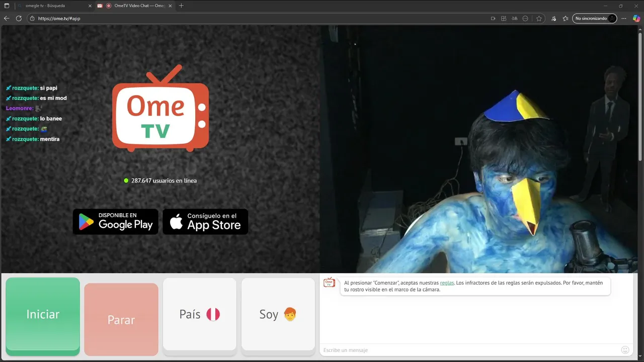Click the Google Play download badge

116,222
